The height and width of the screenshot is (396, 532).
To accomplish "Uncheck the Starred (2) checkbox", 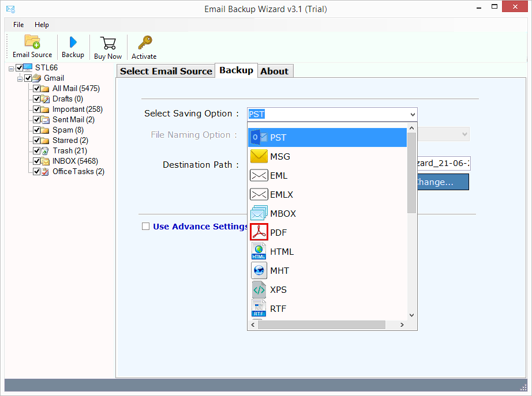I will click(x=37, y=141).
